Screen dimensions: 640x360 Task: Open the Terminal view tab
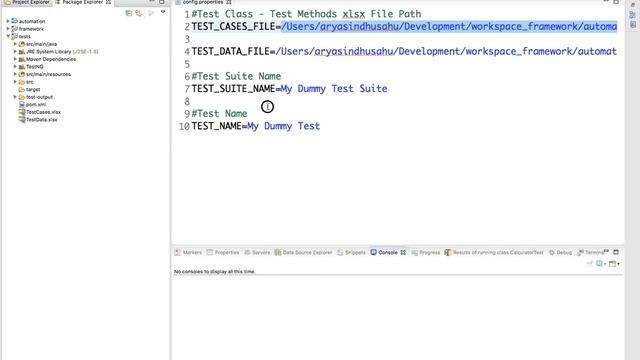[590, 252]
